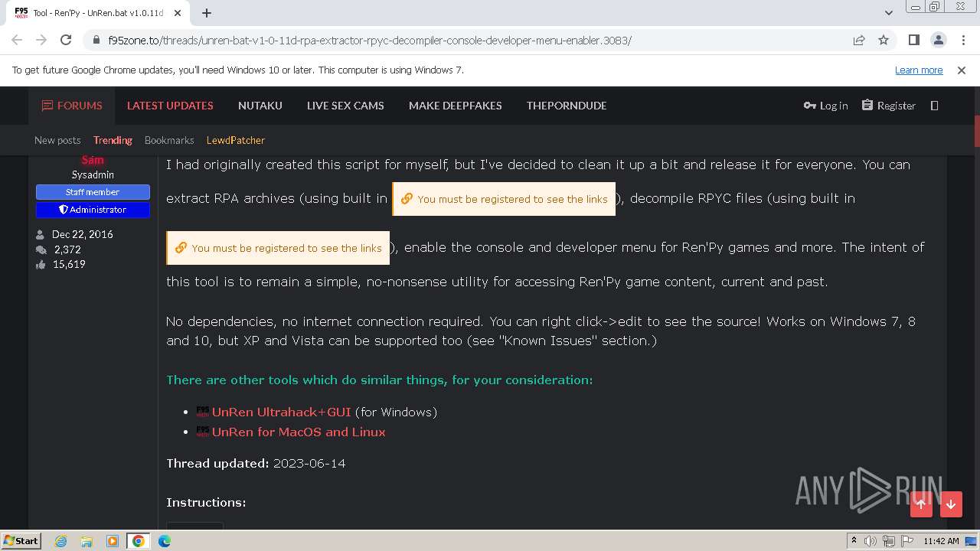
Task: Open the Windows Start menu
Action: [x=21, y=541]
